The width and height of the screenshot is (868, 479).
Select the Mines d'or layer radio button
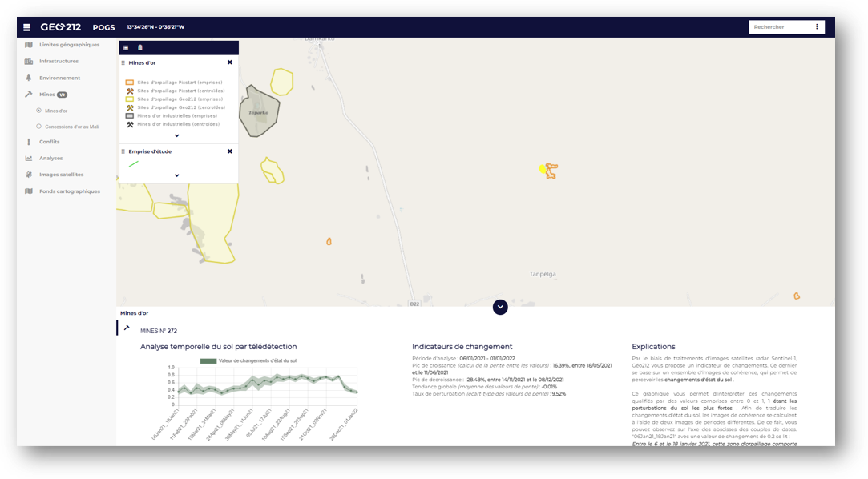(38, 111)
